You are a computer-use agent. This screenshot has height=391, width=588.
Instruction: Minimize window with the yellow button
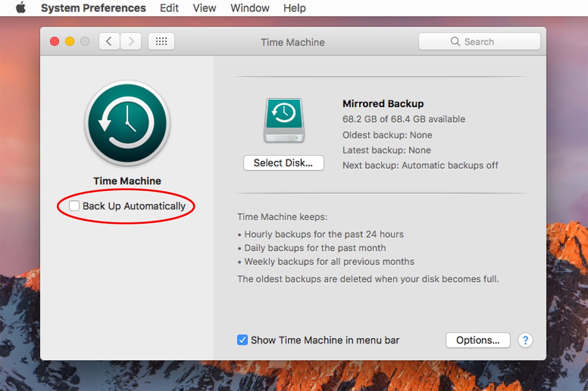[x=69, y=42]
